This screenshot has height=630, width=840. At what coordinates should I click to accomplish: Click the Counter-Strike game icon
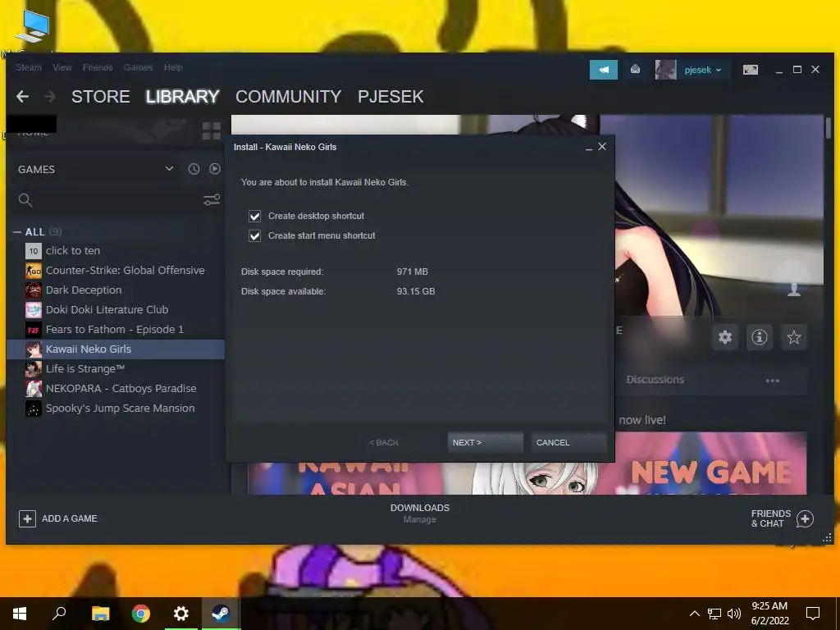click(33, 271)
